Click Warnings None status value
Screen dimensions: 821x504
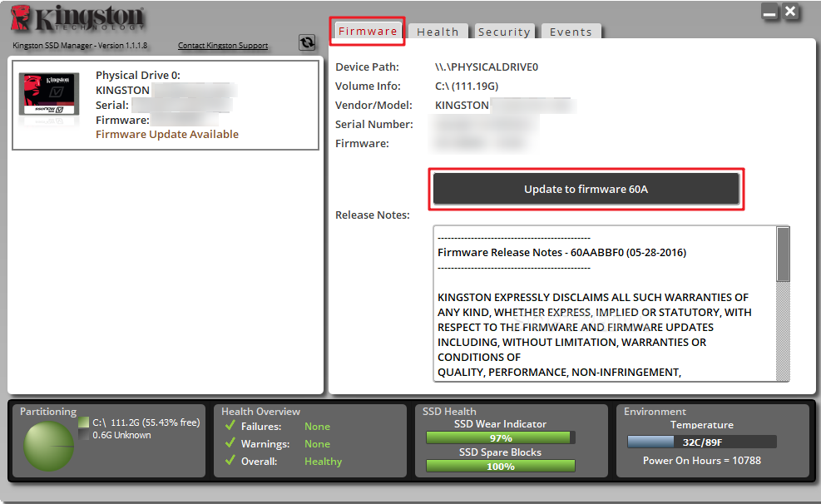tap(317, 444)
